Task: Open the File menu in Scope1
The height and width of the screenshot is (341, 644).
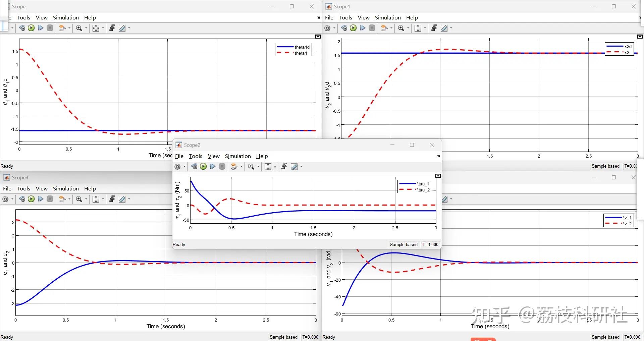Action: [x=329, y=18]
